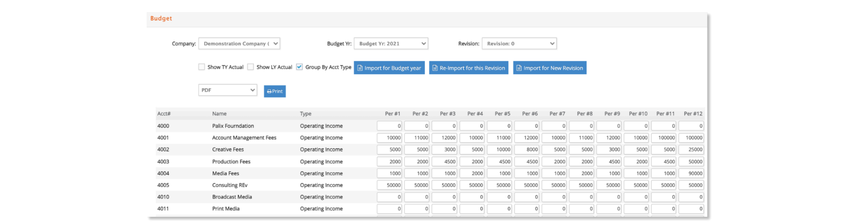868x224 pixels.
Task: Edit Per #6 field for Production Fees
Action: point(526,162)
